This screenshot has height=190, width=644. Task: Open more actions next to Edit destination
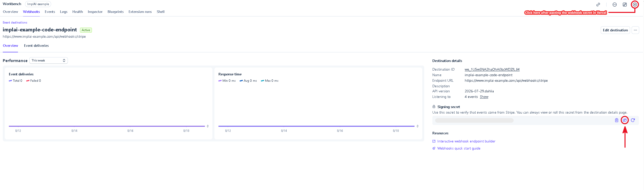pos(635,30)
